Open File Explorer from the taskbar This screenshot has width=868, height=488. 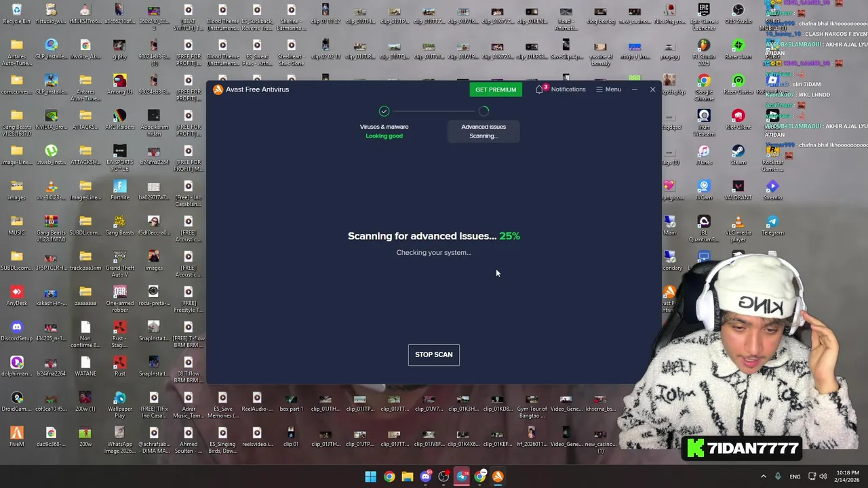click(x=407, y=476)
